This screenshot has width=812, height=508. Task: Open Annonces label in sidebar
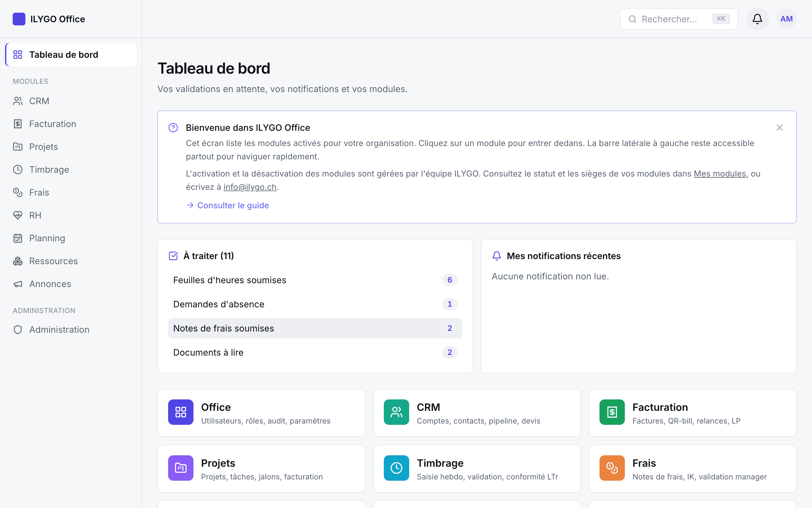point(50,284)
